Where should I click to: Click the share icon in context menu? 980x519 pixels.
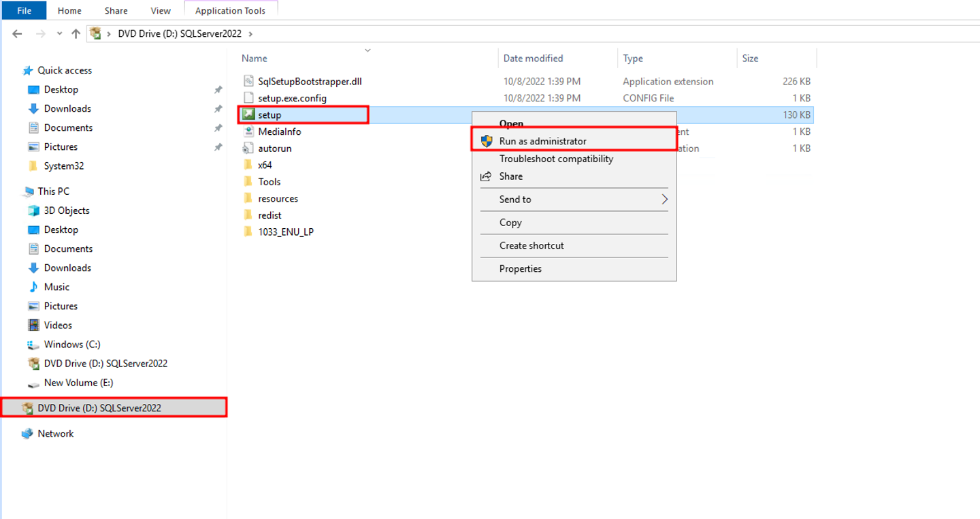click(x=486, y=176)
